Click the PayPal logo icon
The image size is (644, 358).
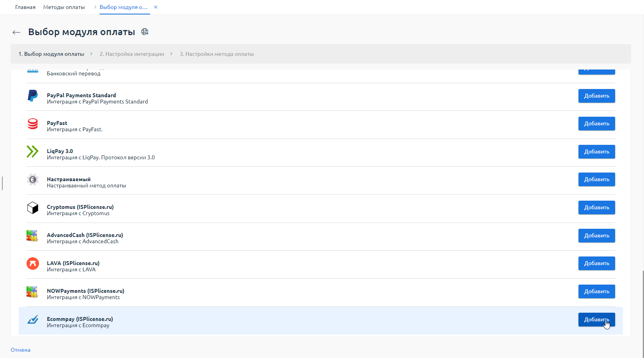pos(33,96)
